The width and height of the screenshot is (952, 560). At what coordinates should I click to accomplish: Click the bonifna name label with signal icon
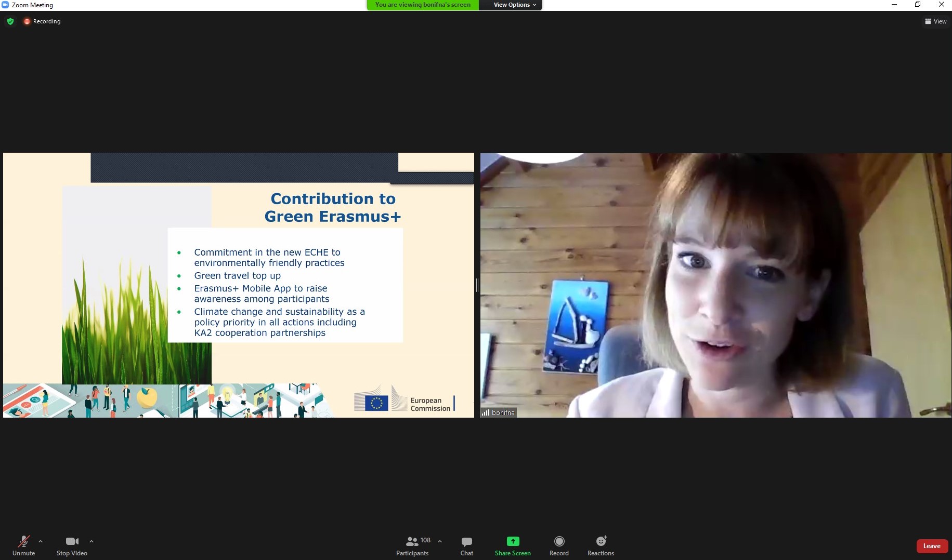point(498,412)
